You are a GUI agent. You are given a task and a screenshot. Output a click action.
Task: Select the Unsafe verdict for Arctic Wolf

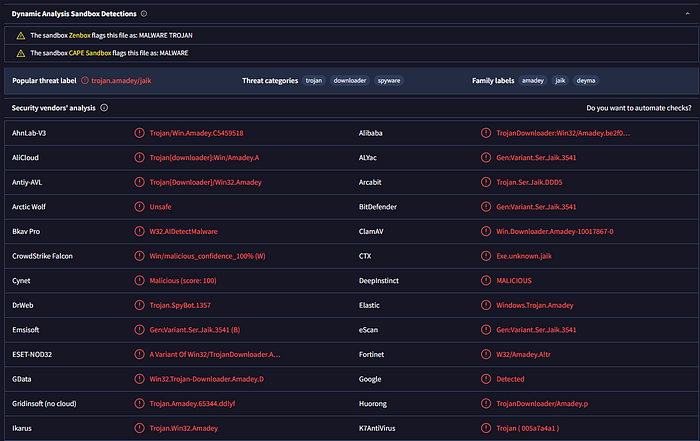[x=160, y=207]
